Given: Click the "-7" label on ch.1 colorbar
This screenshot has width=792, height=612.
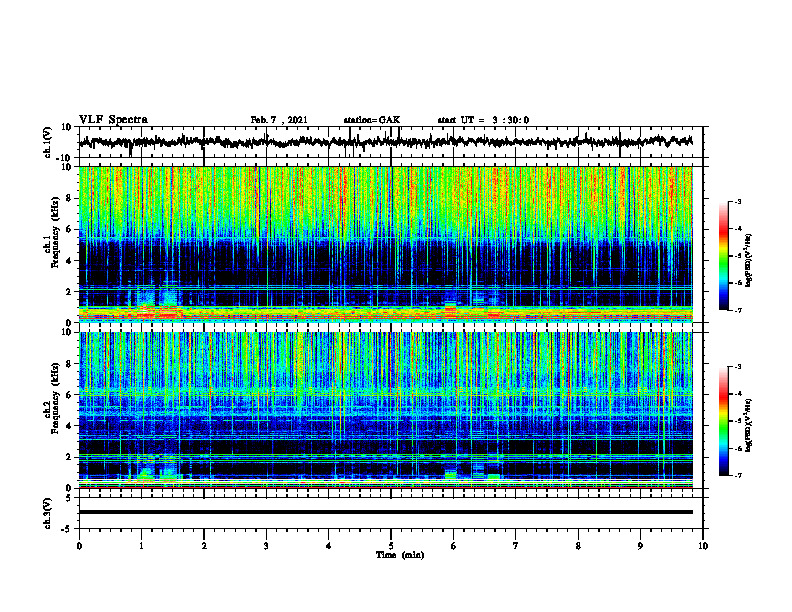Looking at the screenshot, I should (738, 310).
